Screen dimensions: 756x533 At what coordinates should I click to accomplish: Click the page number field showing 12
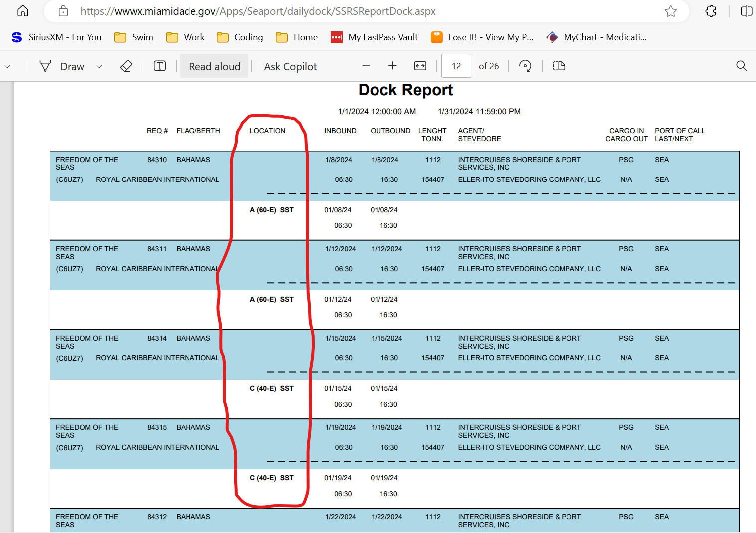(455, 65)
